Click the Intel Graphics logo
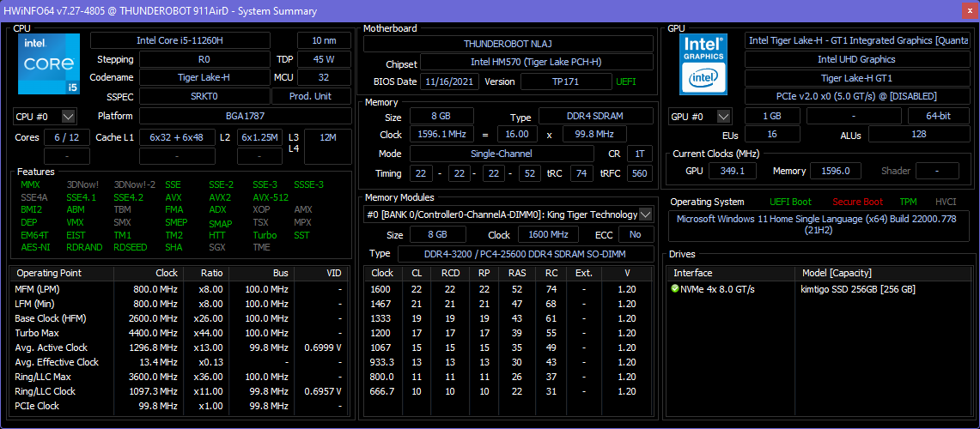 [703, 64]
